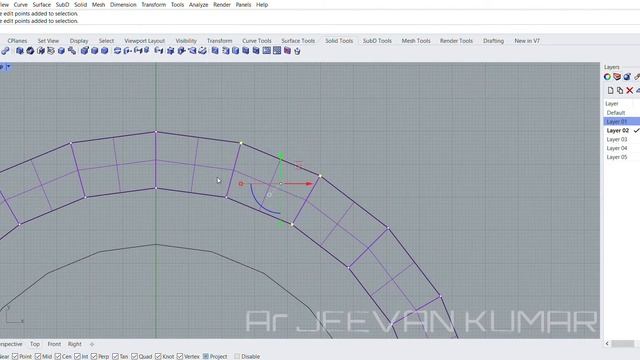Click the gumball green Y-axis arrow
This screenshot has width=640, height=360.
pyautogui.click(x=281, y=156)
